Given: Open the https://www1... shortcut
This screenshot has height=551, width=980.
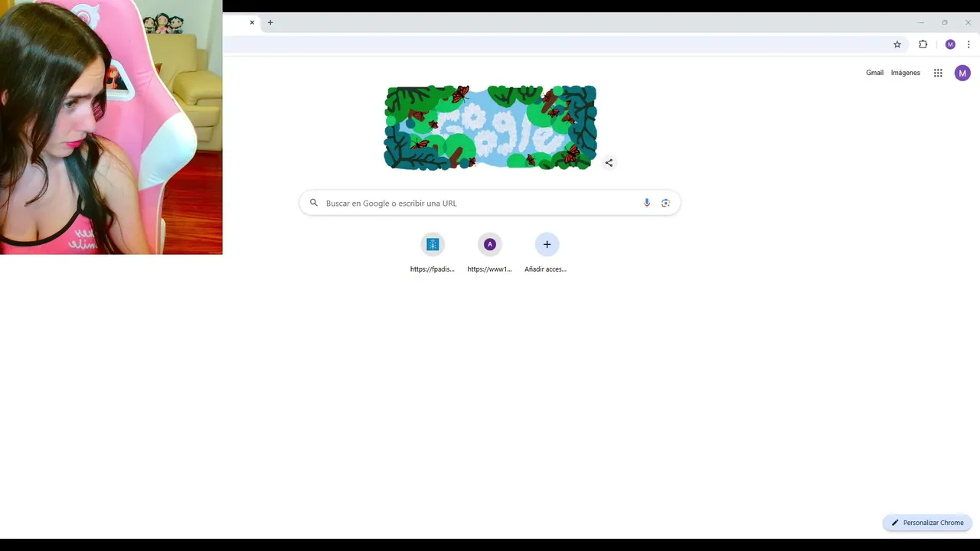Looking at the screenshot, I should click(x=490, y=253).
